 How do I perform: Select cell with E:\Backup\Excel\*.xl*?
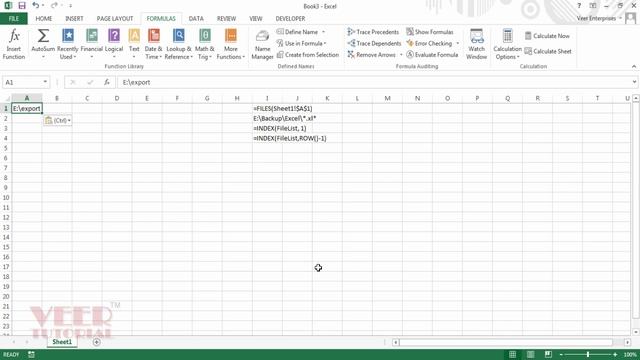(267, 118)
